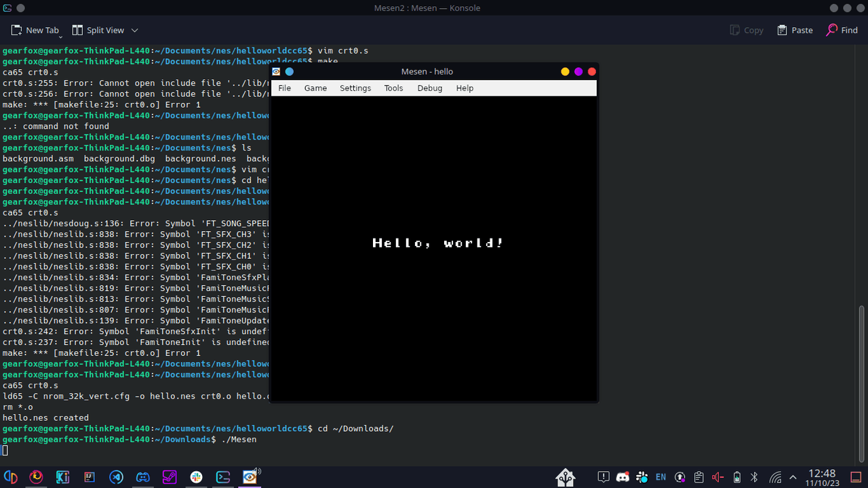The width and height of the screenshot is (868, 488).
Task: Open the Debug menu in Mesen
Action: coord(429,88)
